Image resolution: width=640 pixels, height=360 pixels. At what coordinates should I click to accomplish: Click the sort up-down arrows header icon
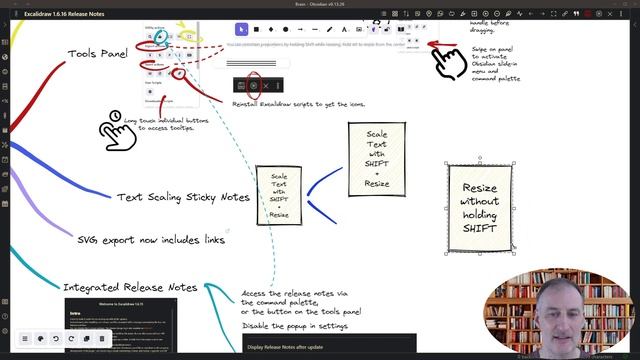point(406,14)
